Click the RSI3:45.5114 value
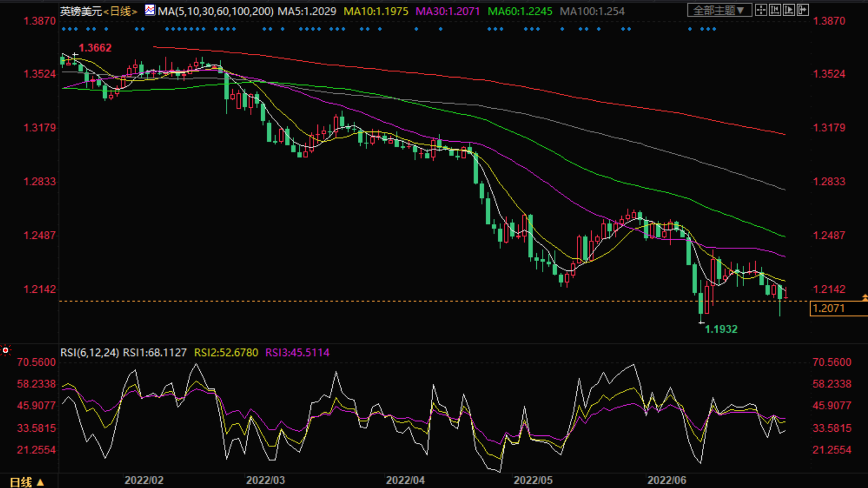This screenshot has height=488, width=868. [x=297, y=353]
